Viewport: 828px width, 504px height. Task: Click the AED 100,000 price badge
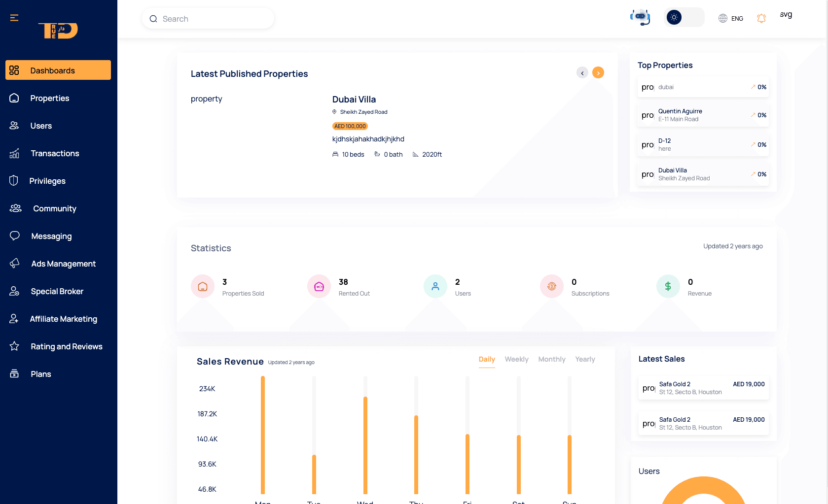[350, 126]
